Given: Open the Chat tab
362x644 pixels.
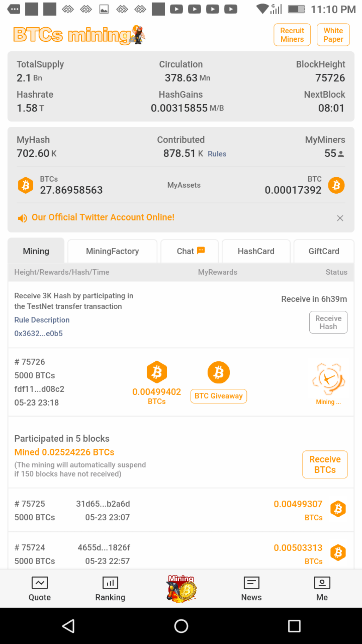Looking at the screenshot, I should pyautogui.click(x=190, y=251).
